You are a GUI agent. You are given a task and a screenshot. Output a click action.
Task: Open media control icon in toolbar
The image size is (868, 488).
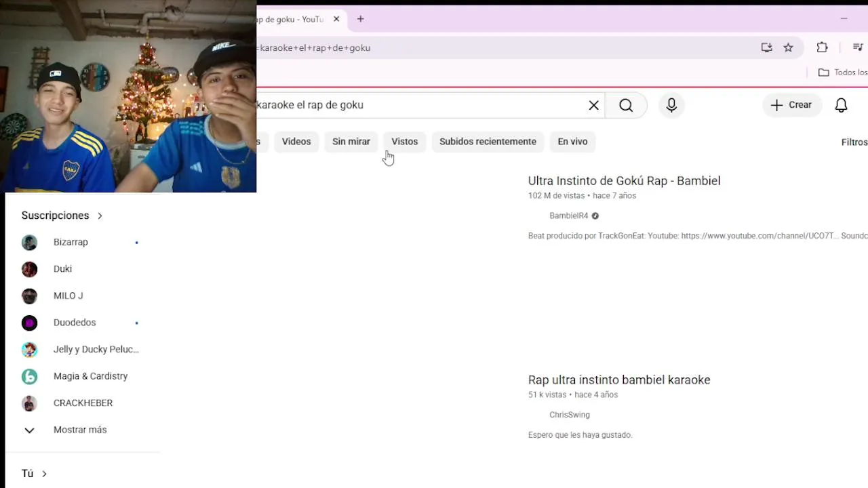point(858,47)
